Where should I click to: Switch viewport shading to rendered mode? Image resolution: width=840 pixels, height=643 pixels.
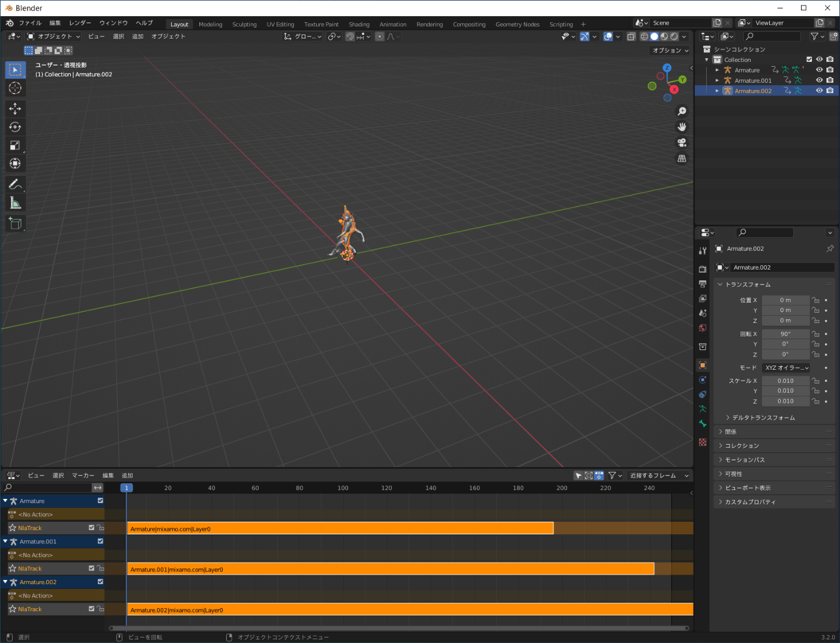pos(674,37)
